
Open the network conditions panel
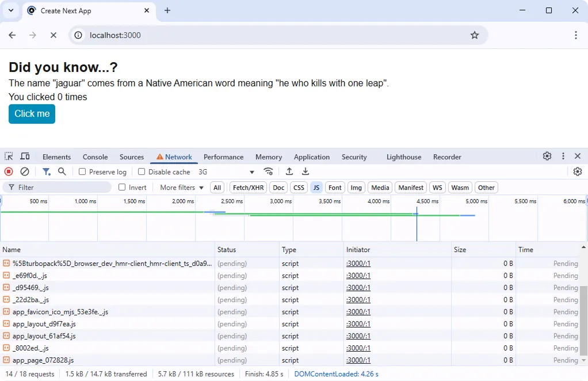pos(268,172)
